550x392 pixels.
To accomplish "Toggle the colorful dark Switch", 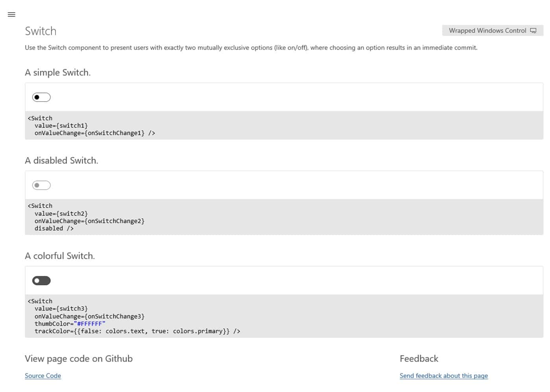I will [41, 281].
